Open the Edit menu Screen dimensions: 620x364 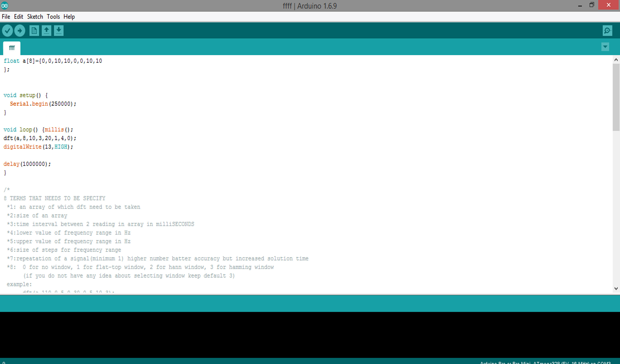[x=18, y=16]
